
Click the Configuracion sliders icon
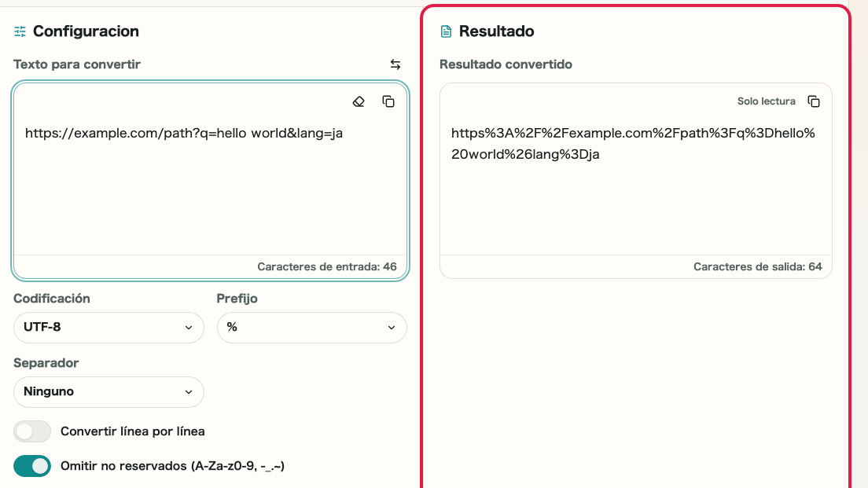pos(20,31)
